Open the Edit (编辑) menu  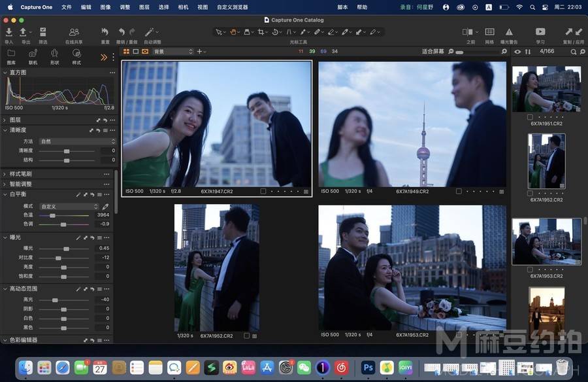click(x=86, y=7)
